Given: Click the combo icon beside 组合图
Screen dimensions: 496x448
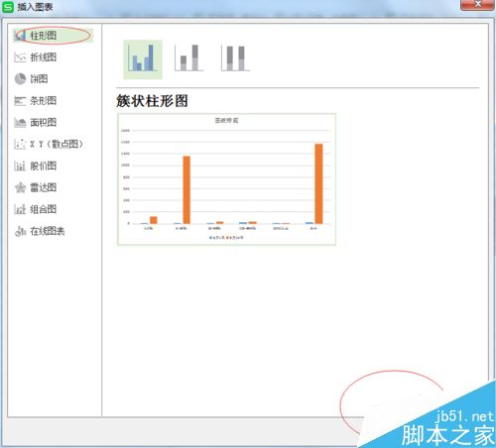Looking at the screenshot, I should [x=20, y=209].
